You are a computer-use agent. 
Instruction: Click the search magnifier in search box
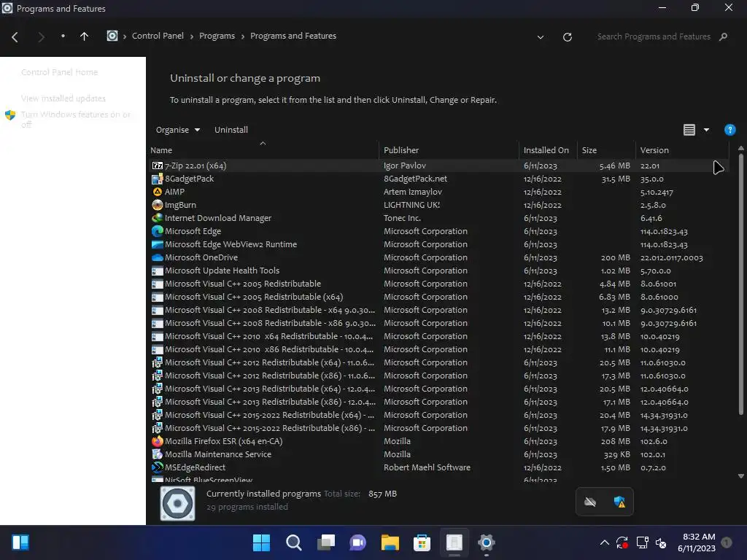723,36
